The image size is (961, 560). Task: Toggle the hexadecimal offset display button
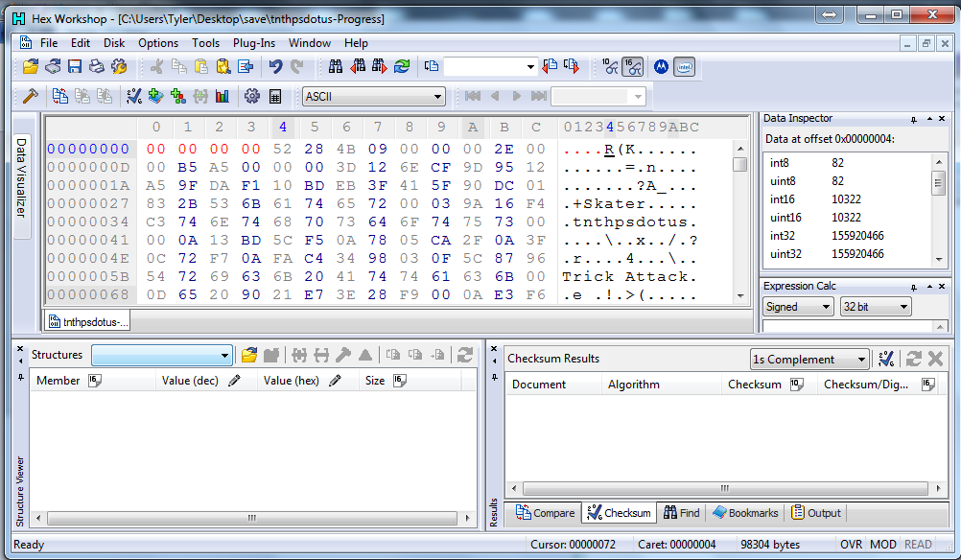click(632, 66)
